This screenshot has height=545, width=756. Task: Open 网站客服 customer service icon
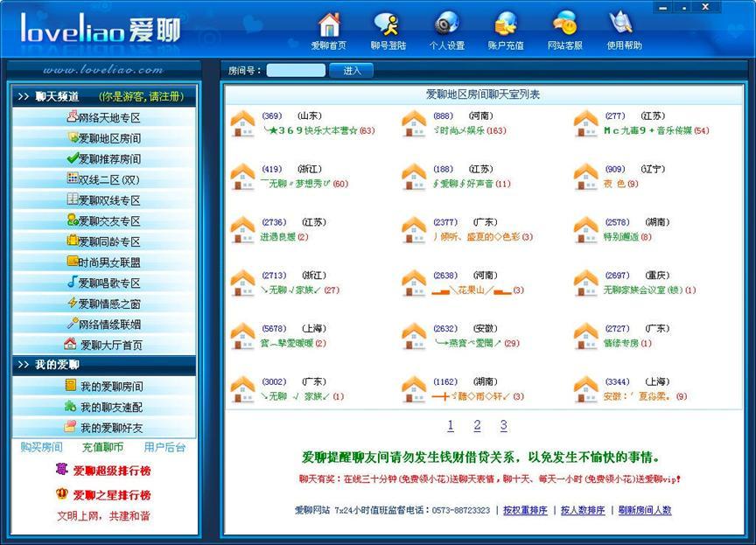[564, 24]
